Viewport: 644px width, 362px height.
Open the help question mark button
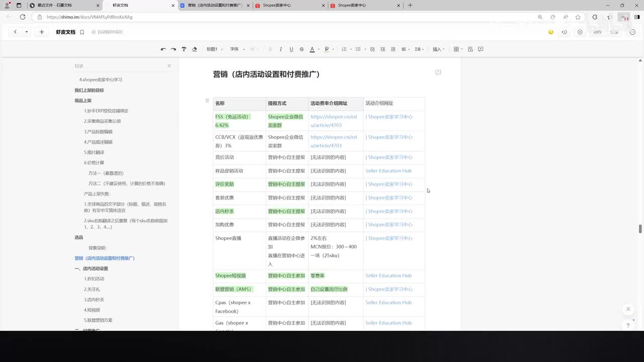[x=628, y=325]
